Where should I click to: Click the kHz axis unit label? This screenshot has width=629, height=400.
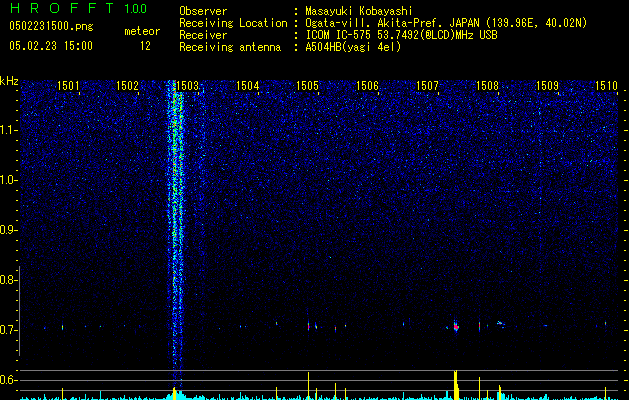(x=9, y=81)
